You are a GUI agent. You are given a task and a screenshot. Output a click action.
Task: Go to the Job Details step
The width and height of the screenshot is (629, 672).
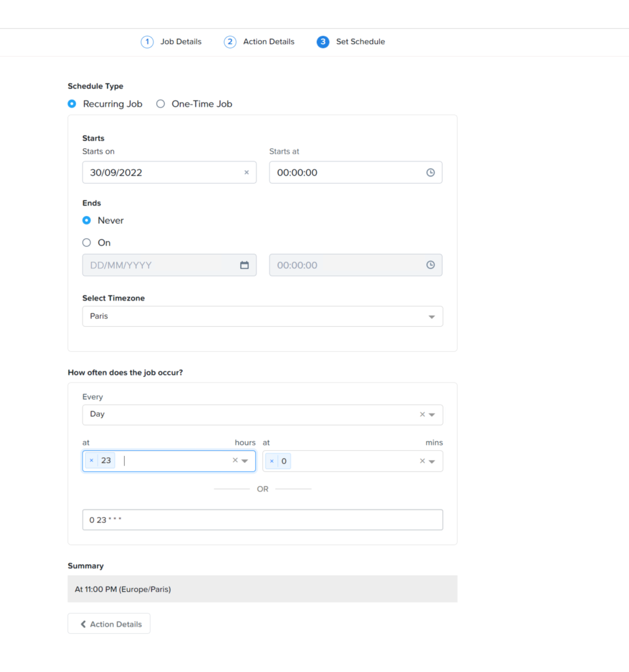[x=171, y=41]
